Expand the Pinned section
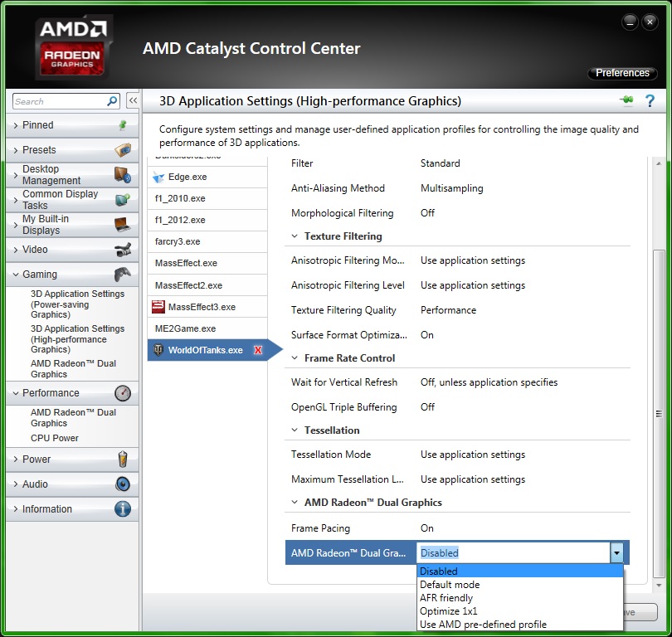This screenshot has height=637, width=672. pyautogui.click(x=16, y=125)
